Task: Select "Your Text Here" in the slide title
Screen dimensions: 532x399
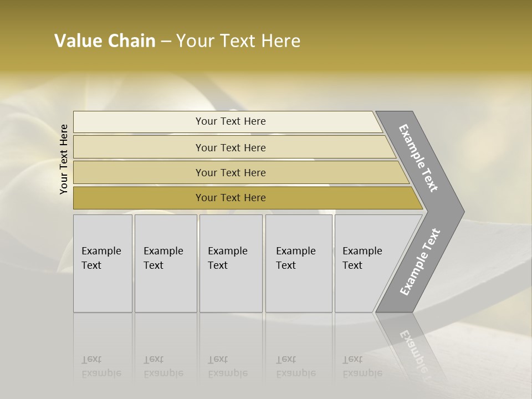Action: tap(238, 41)
